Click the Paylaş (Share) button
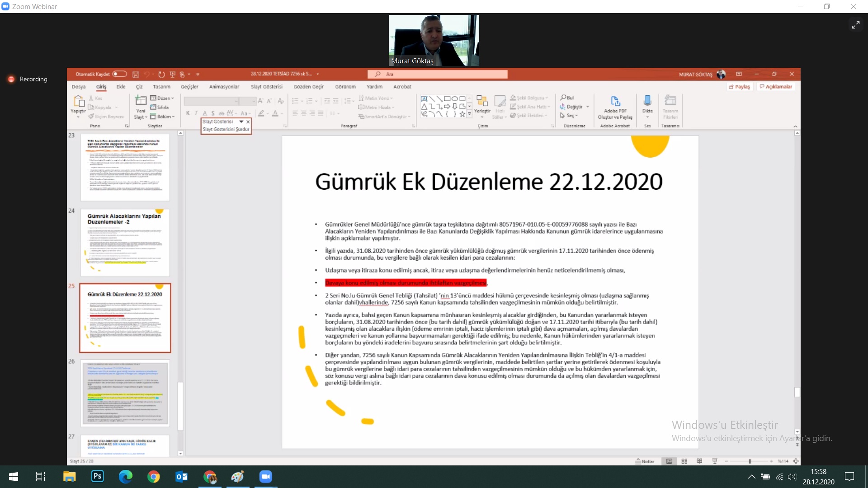This screenshot has height=488, width=868. click(740, 87)
